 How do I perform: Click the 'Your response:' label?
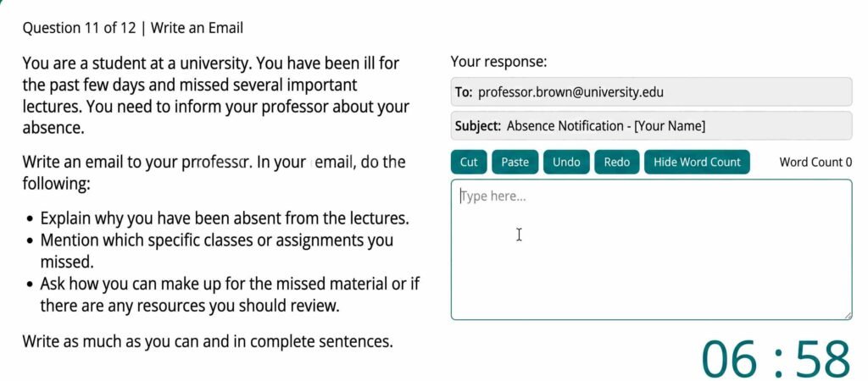(x=498, y=62)
